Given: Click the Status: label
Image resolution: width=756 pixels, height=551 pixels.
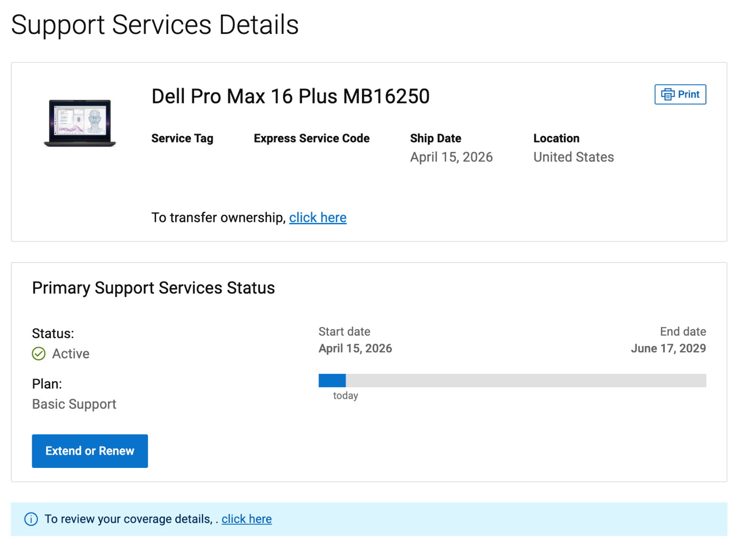Looking at the screenshot, I should (x=53, y=334).
